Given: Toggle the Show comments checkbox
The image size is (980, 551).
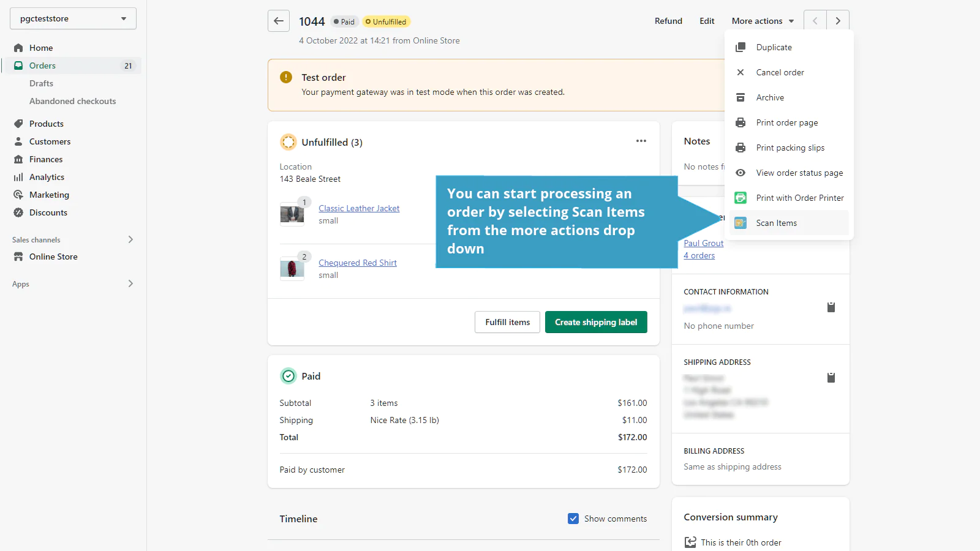Looking at the screenshot, I should pyautogui.click(x=573, y=519).
